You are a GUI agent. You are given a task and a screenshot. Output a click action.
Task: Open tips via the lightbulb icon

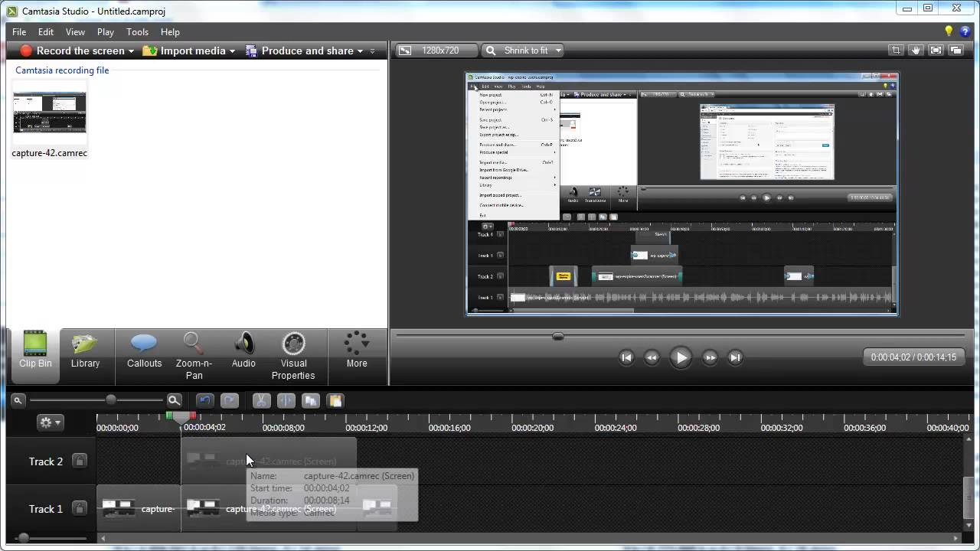pos(949,31)
